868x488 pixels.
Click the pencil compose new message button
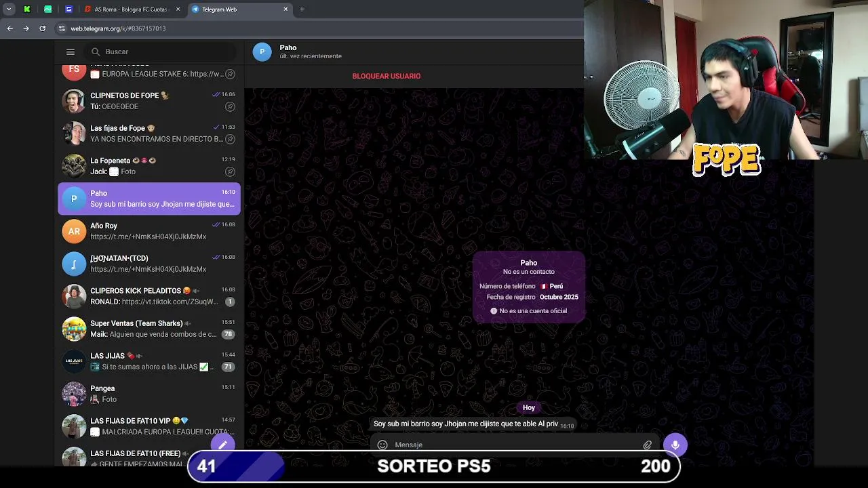tap(222, 445)
